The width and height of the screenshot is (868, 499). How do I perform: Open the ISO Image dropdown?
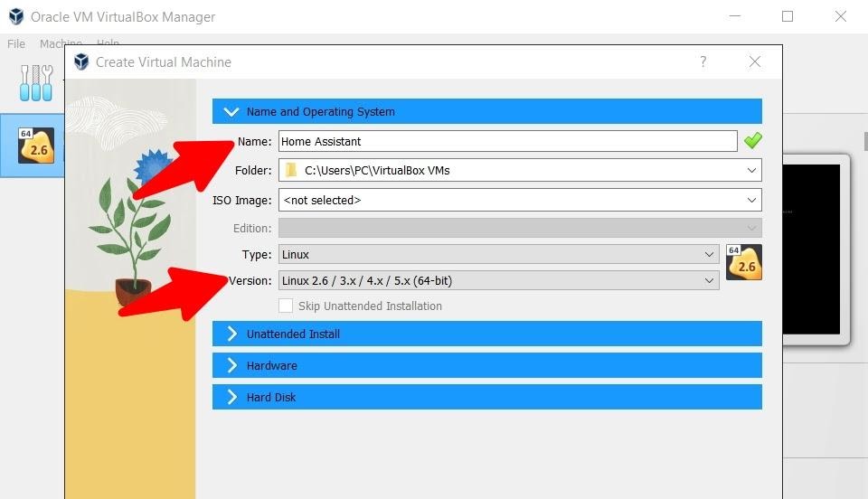pyautogui.click(x=751, y=200)
